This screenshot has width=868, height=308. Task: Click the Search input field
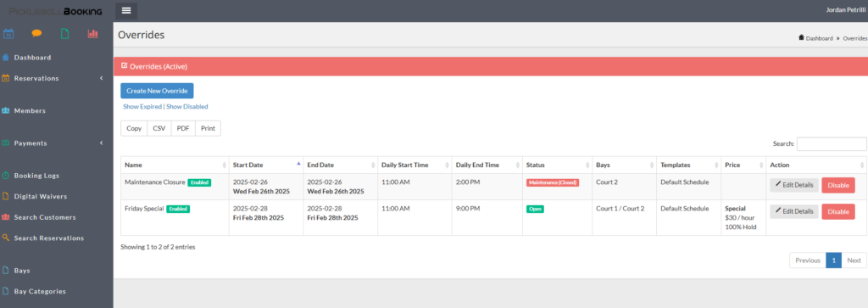(x=832, y=144)
